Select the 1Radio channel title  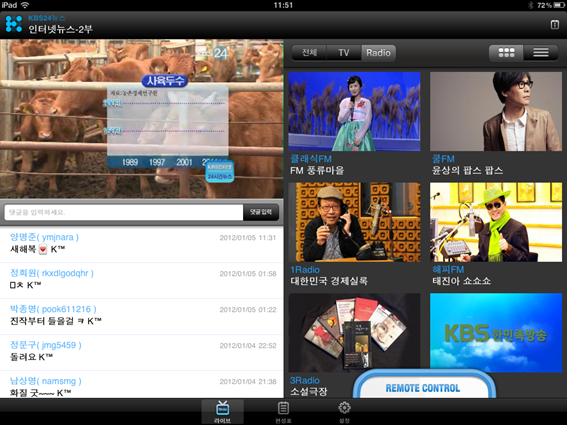pyautogui.click(x=305, y=270)
